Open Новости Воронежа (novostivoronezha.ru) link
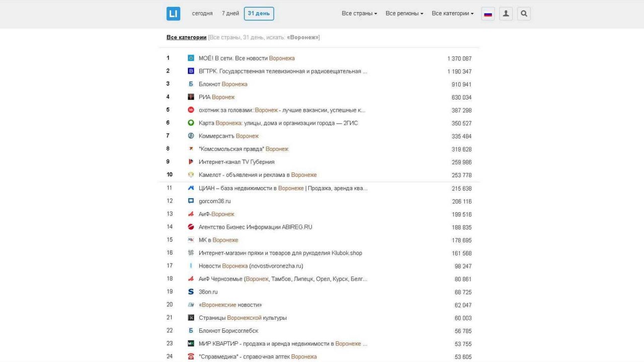Image resolution: width=644 pixels, height=362 pixels. pyautogui.click(x=251, y=266)
